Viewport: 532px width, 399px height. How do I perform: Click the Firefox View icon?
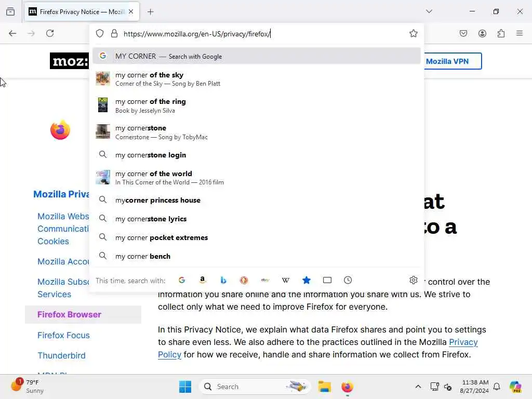tap(10, 11)
